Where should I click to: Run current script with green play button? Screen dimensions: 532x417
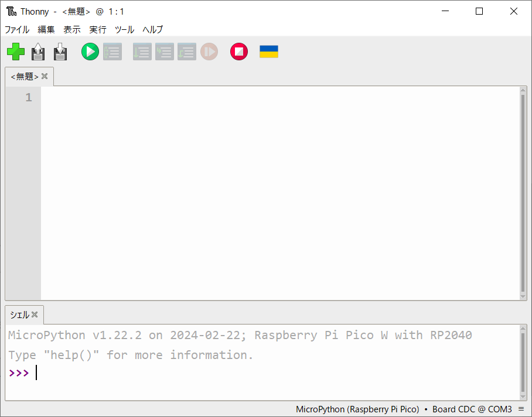coord(90,52)
